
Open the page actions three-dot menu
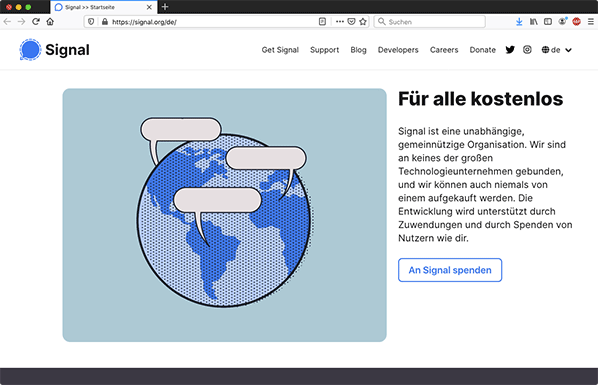(340, 22)
